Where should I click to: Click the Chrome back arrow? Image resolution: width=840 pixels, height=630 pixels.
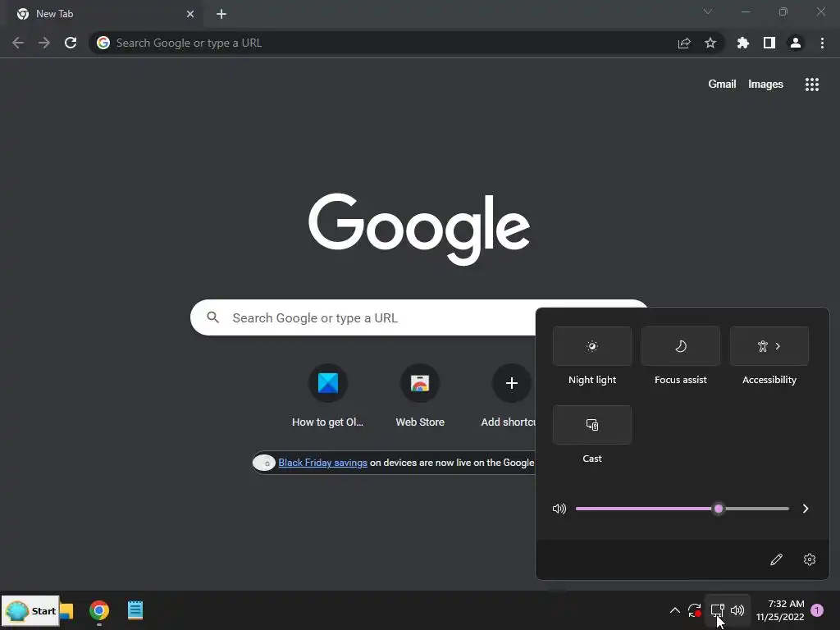click(18, 43)
